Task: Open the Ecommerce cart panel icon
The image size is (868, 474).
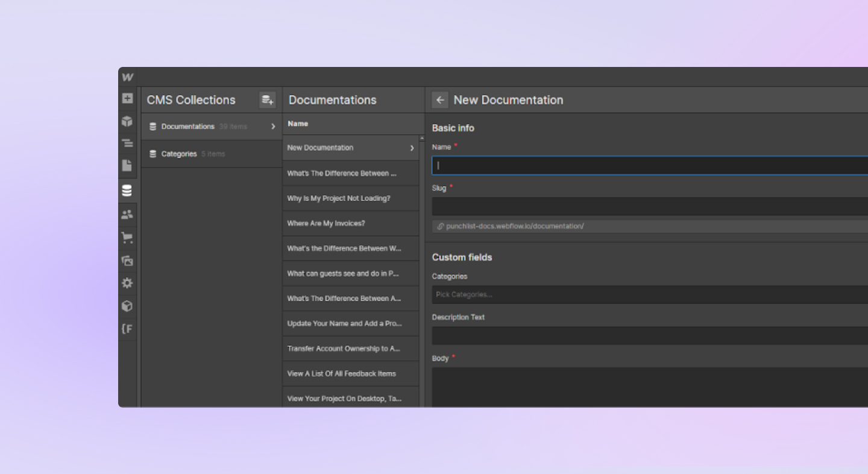Action: pyautogui.click(x=127, y=237)
